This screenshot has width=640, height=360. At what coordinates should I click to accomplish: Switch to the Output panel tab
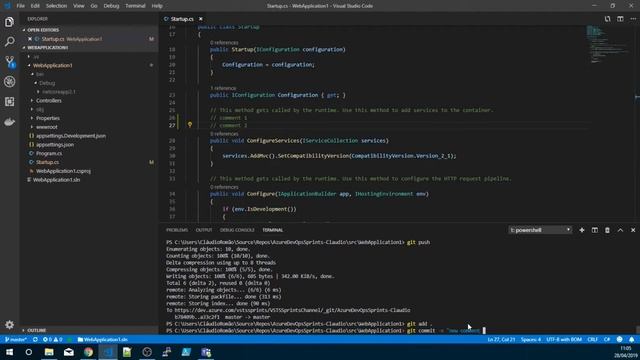click(x=204, y=230)
